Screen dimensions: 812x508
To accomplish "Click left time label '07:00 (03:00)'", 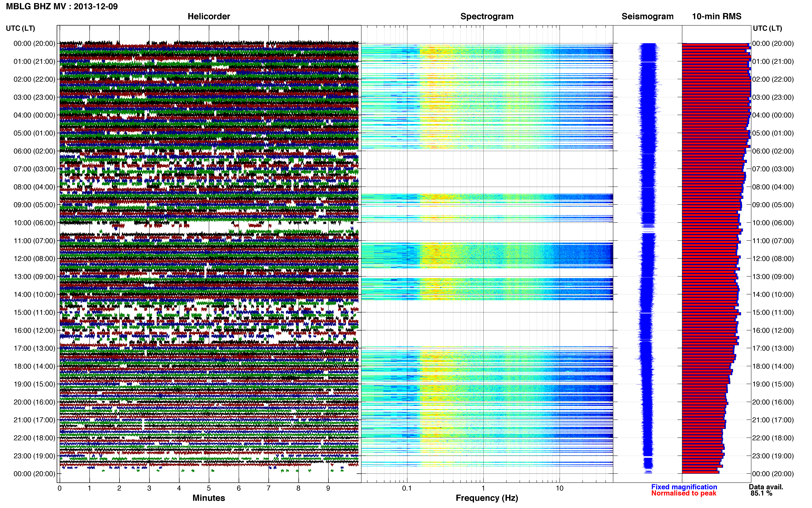I will (34, 169).
